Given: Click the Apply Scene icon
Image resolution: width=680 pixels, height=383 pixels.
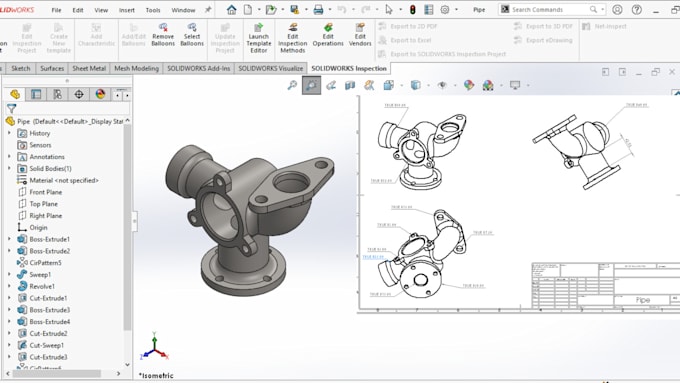Looking at the screenshot, I should click(x=488, y=85).
